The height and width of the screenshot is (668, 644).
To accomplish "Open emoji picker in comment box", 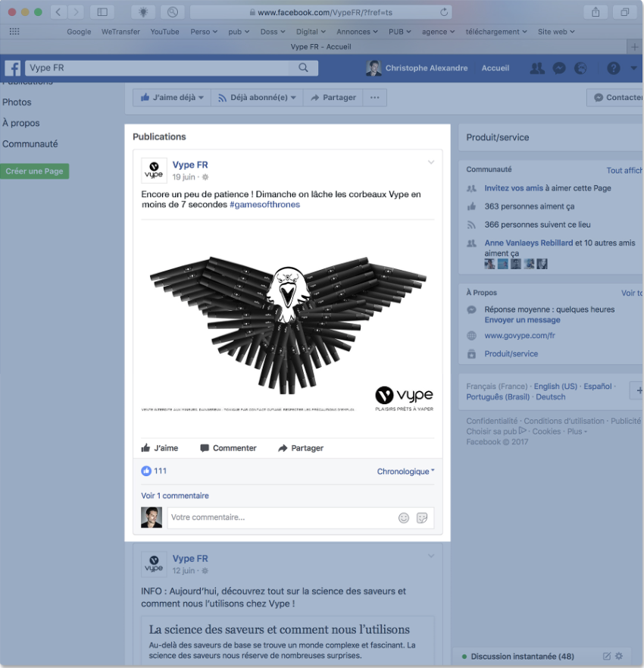I will [404, 518].
